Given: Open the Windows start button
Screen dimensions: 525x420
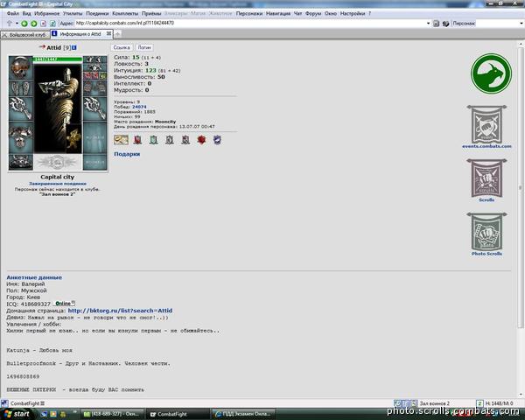Looking at the screenshot, I should [x=17, y=414].
